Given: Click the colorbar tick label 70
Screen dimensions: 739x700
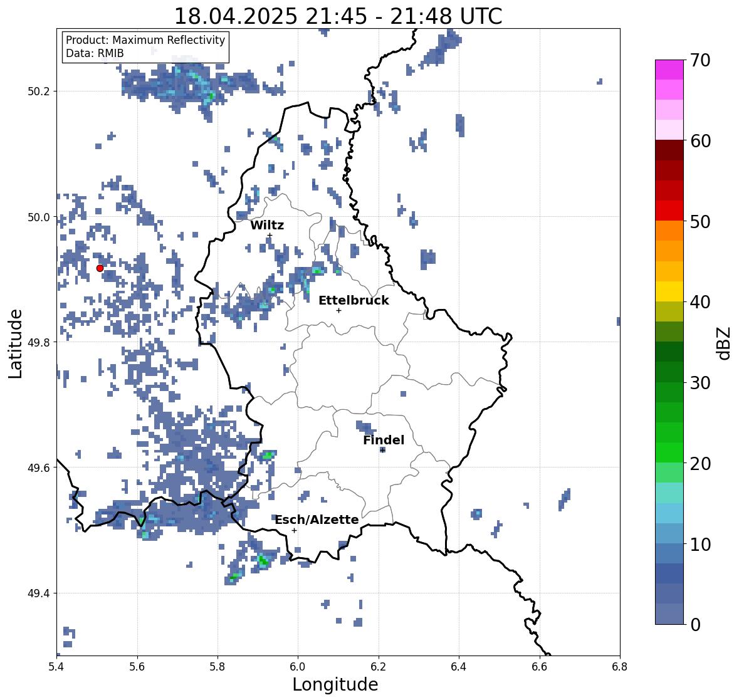Looking at the screenshot, I should [700, 60].
